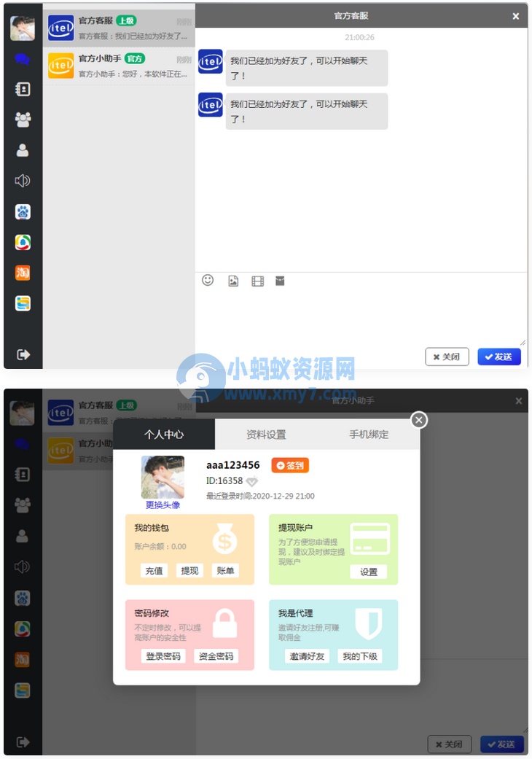The height and width of the screenshot is (759, 532).
Task: Click the username aaa123456 text
Action: 233,465
